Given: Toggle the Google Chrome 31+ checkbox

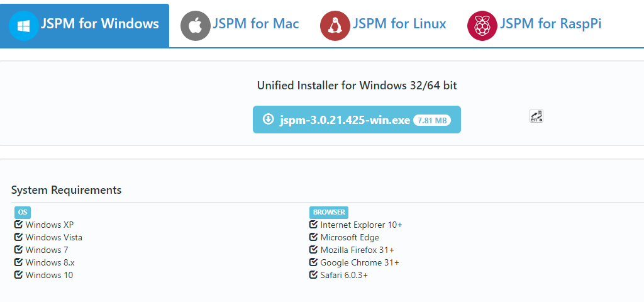Looking at the screenshot, I should [313, 262].
